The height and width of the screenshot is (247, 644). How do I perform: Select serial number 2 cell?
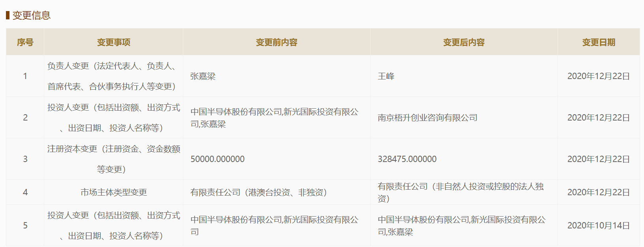[25, 118]
